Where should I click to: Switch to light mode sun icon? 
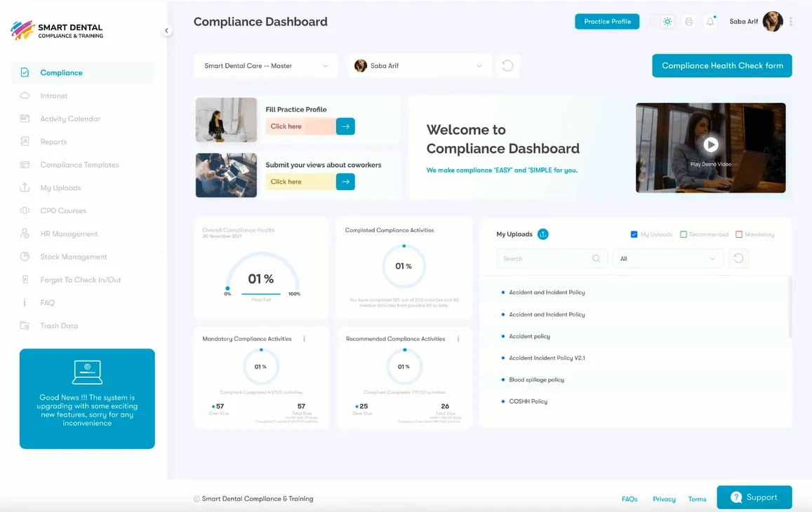click(667, 22)
